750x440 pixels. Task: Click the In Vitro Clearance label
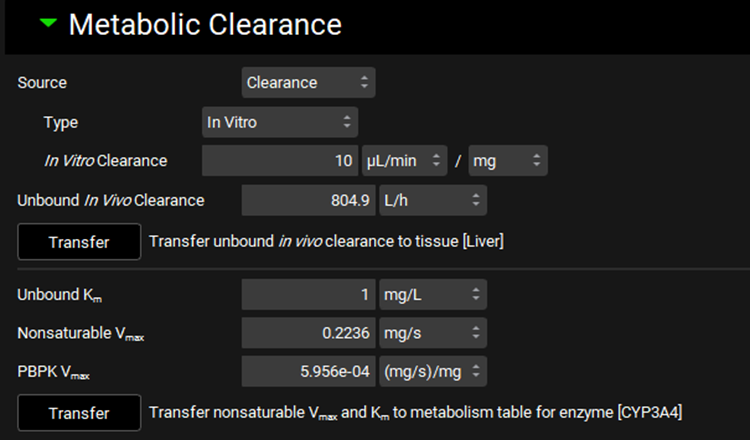pos(105,161)
